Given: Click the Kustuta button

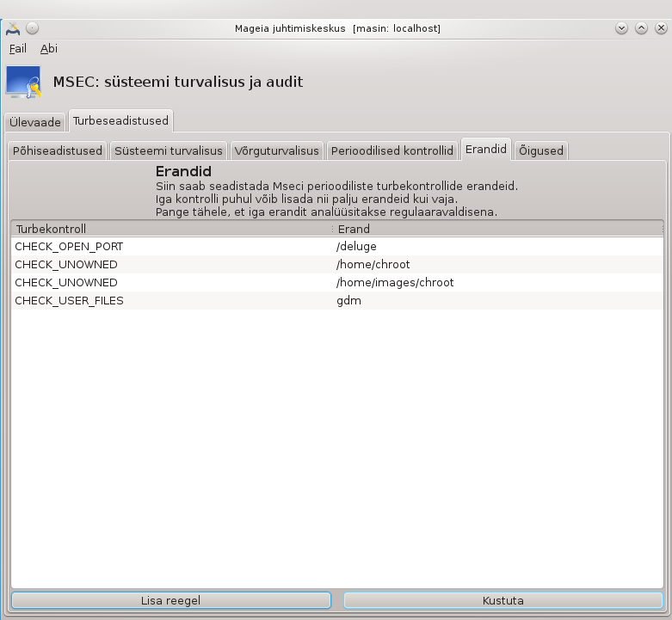Looking at the screenshot, I should click(503, 600).
